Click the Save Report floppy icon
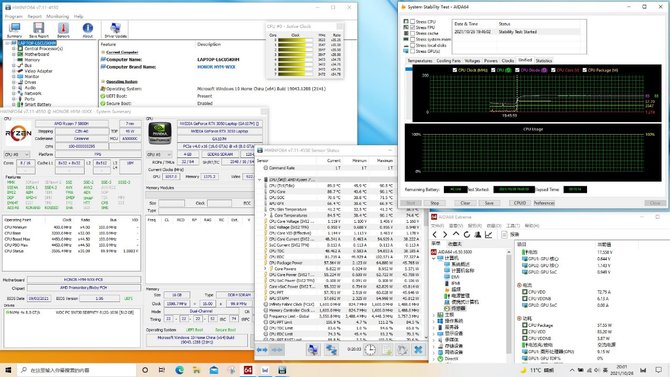The height and width of the screenshot is (377, 670). 38,30
